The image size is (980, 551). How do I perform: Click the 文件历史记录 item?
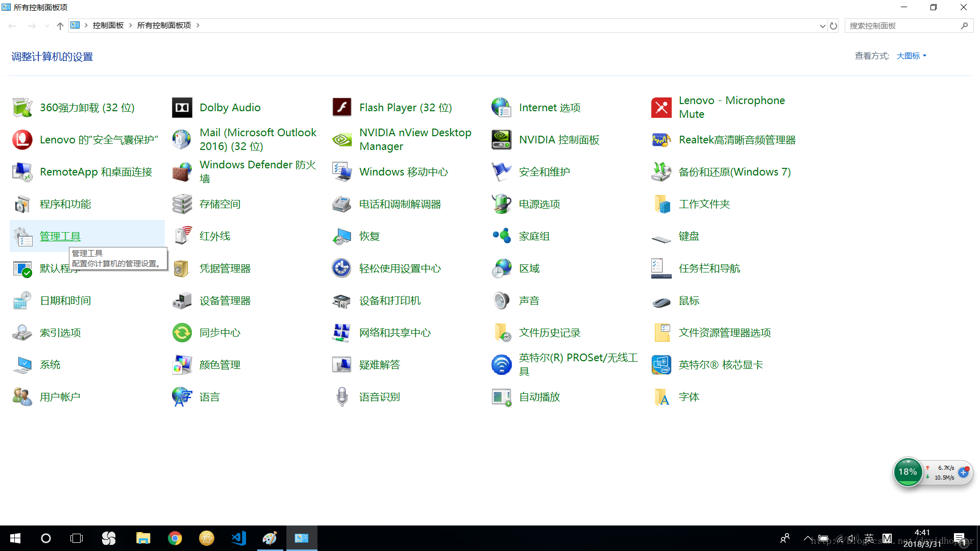[550, 333]
